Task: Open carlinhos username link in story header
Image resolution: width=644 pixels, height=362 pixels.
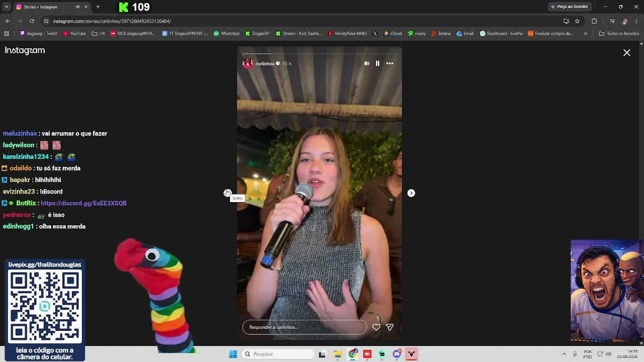Action: point(265,64)
